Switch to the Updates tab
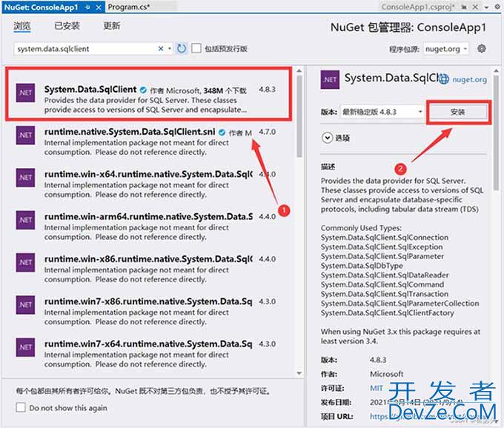This screenshot has height=428, width=504. (111, 26)
